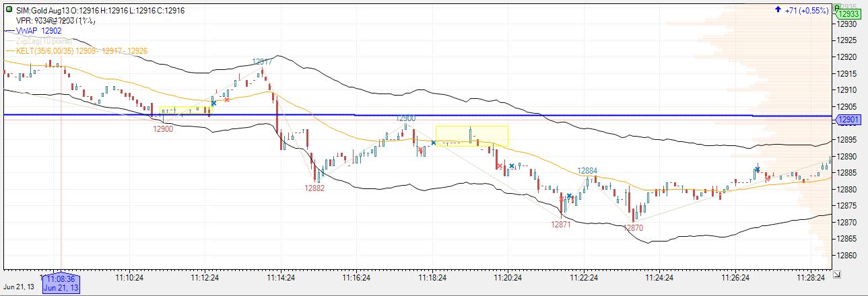Click the blue 12901 VWAP price tag
Image resolution: width=868 pixels, height=296 pixels.
pos(848,120)
